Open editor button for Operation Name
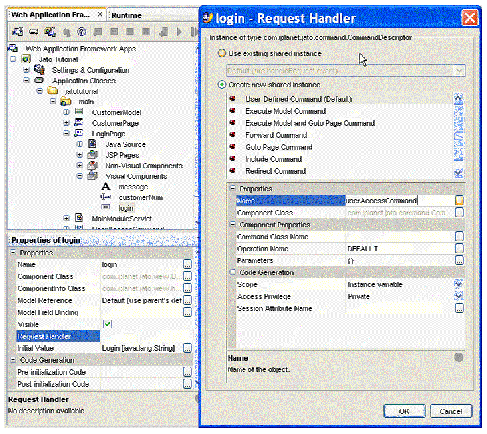 click(459, 248)
